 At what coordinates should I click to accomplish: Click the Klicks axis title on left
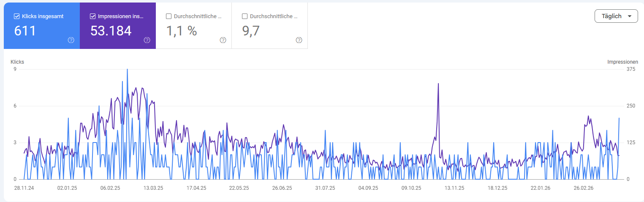tap(17, 62)
